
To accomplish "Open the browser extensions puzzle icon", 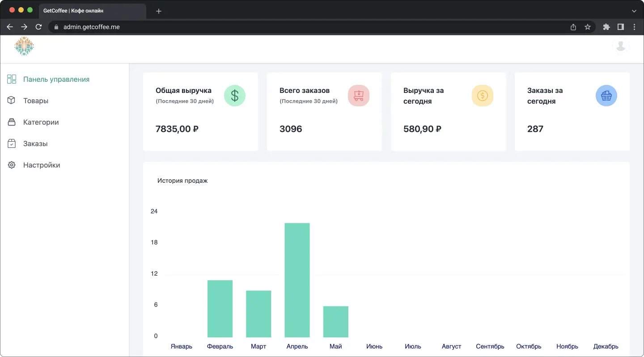I will coord(606,27).
